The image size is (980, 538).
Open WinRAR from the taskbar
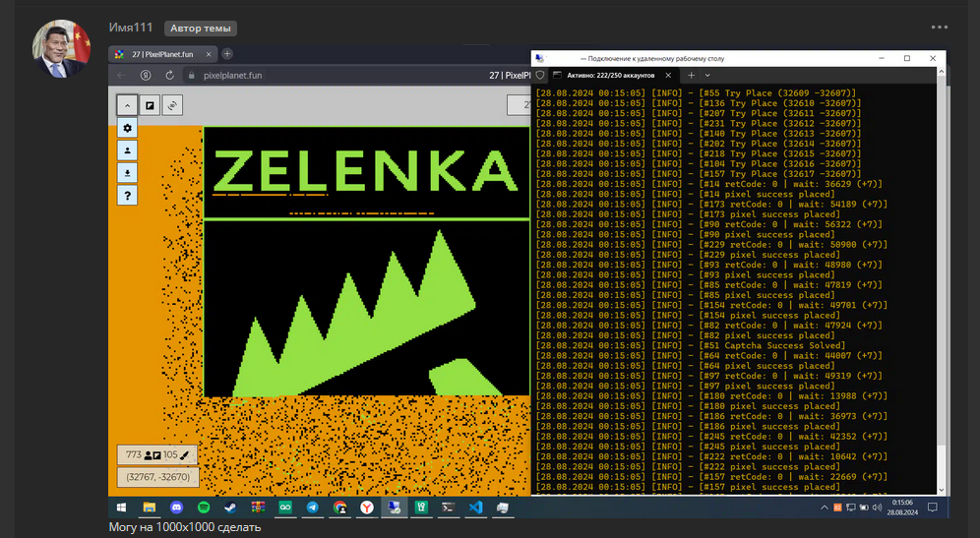click(x=258, y=508)
